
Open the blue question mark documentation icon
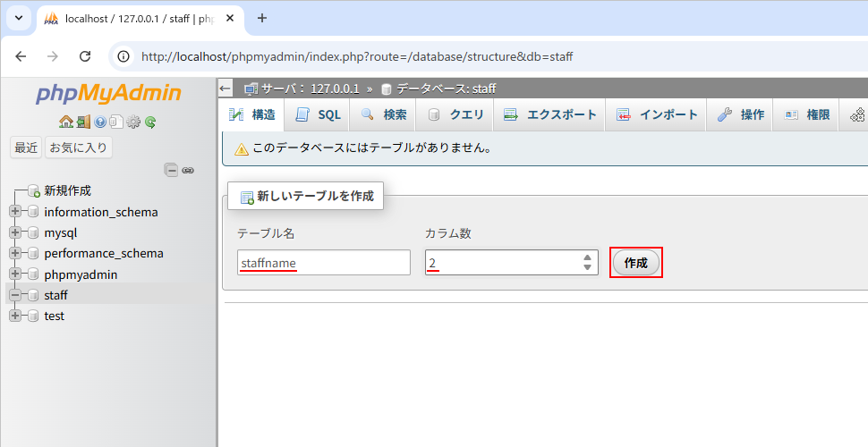click(100, 122)
